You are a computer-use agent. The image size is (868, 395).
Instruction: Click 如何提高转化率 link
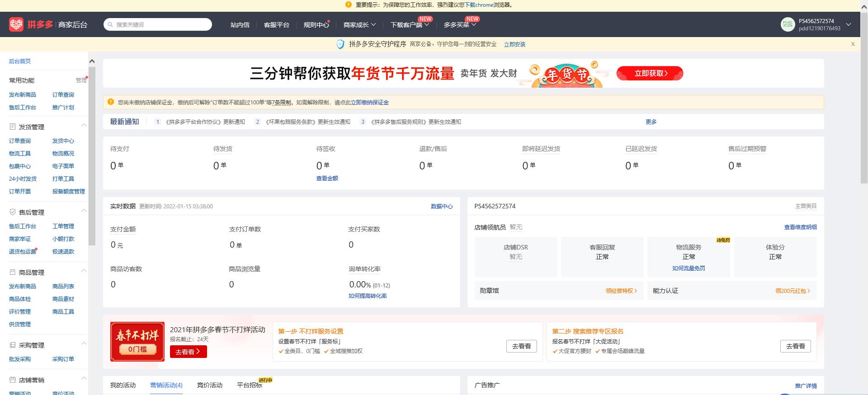368,296
